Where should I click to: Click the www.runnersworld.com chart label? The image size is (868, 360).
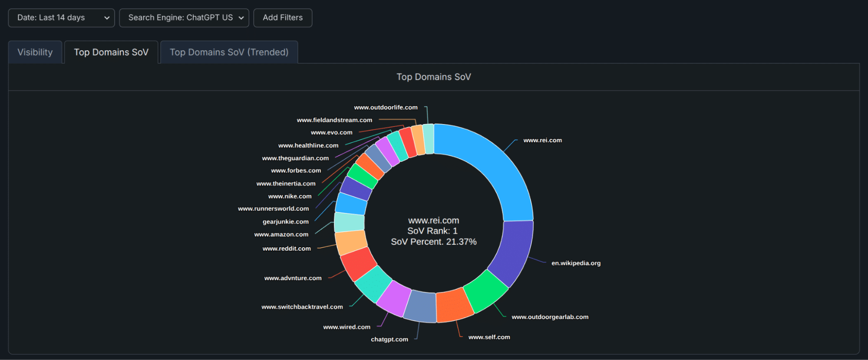(274, 209)
